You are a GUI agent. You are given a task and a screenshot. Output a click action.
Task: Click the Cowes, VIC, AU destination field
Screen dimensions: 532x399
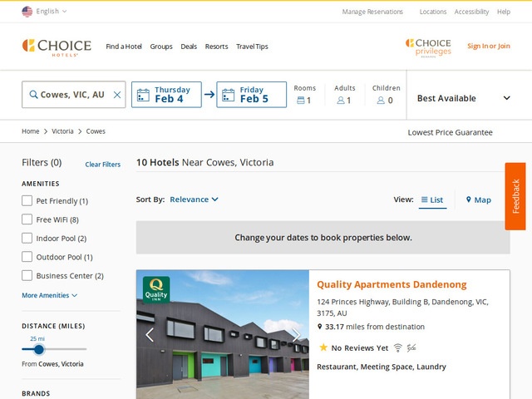pyautogui.click(x=74, y=95)
